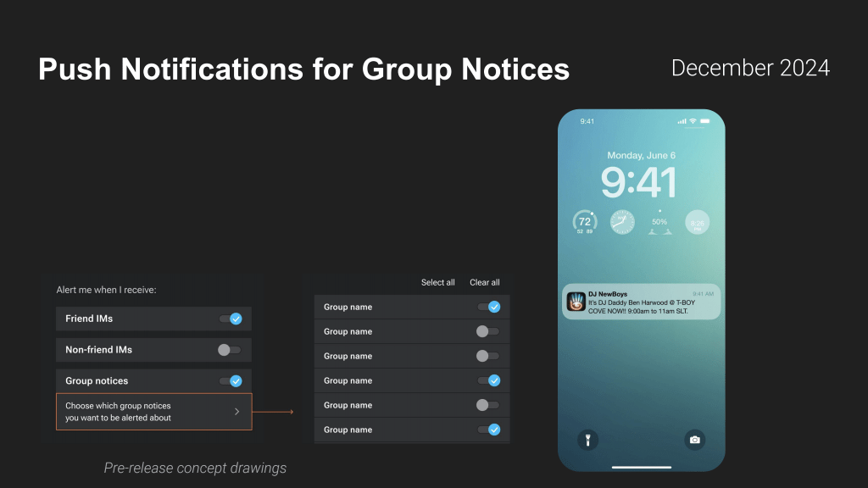The height and width of the screenshot is (488, 868).
Task: Enable the Non-friend IMs toggle
Action: [x=229, y=349]
